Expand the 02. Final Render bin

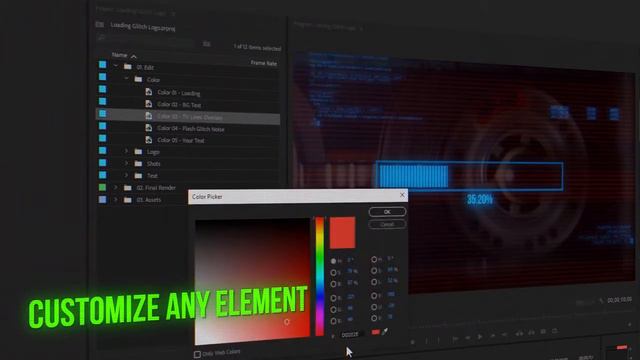(116, 187)
